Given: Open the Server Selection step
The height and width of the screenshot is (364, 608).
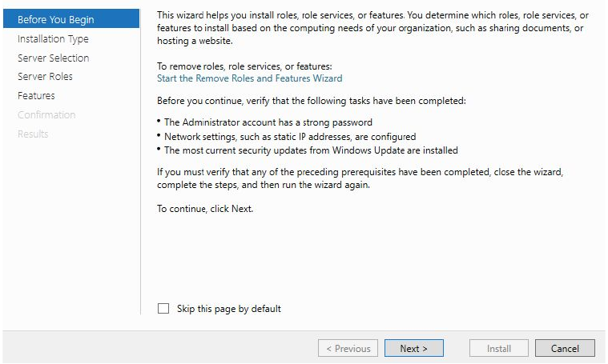Looking at the screenshot, I should [53, 58].
